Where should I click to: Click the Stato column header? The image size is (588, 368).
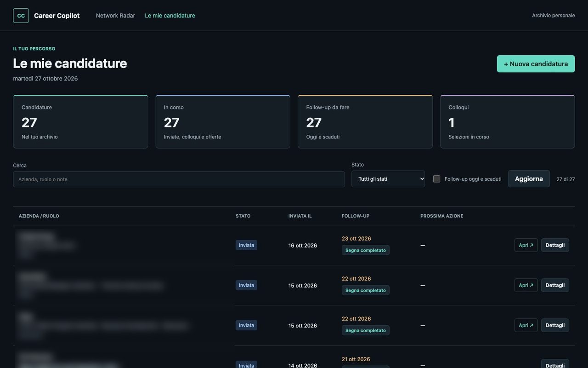[243, 216]
